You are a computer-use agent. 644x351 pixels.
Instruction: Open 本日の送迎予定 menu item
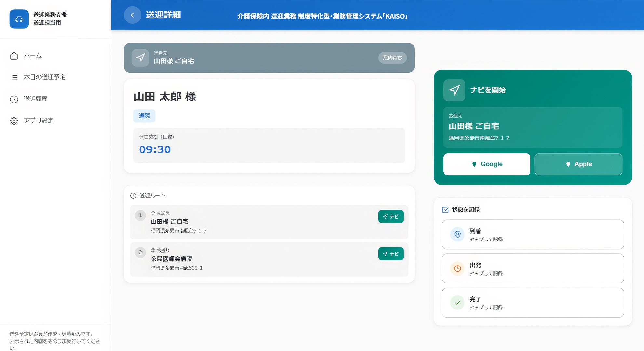pos(45,77)
